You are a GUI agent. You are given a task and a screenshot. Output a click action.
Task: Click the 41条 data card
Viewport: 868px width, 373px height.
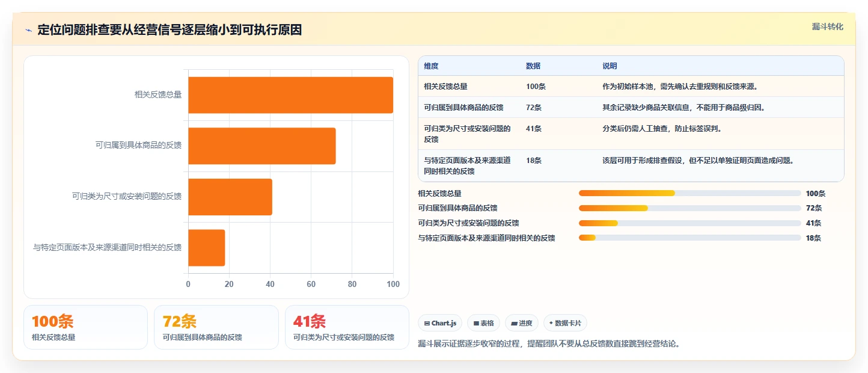347,327
